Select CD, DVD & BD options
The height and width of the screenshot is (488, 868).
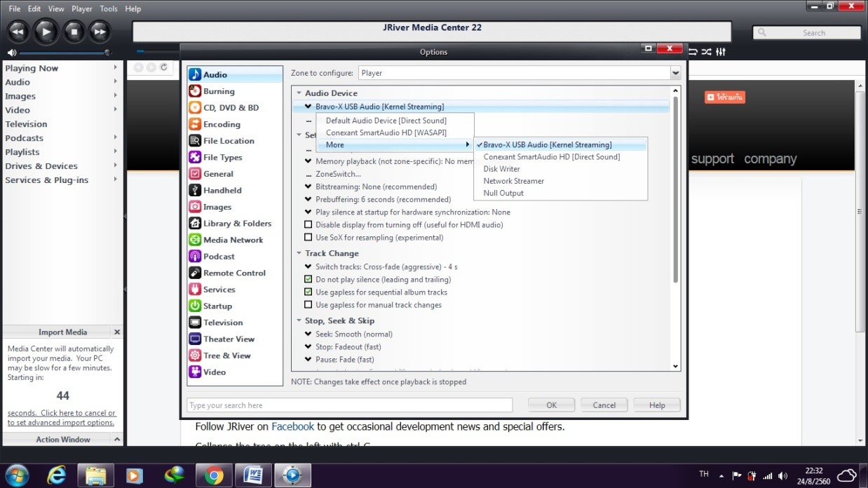pos(235,107)
